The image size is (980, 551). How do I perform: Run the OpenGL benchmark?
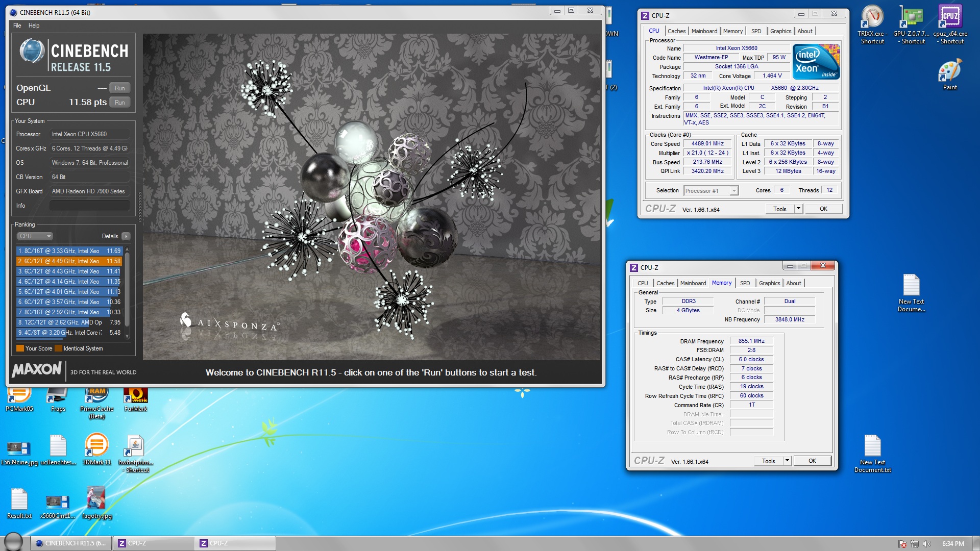click(120, 88)
